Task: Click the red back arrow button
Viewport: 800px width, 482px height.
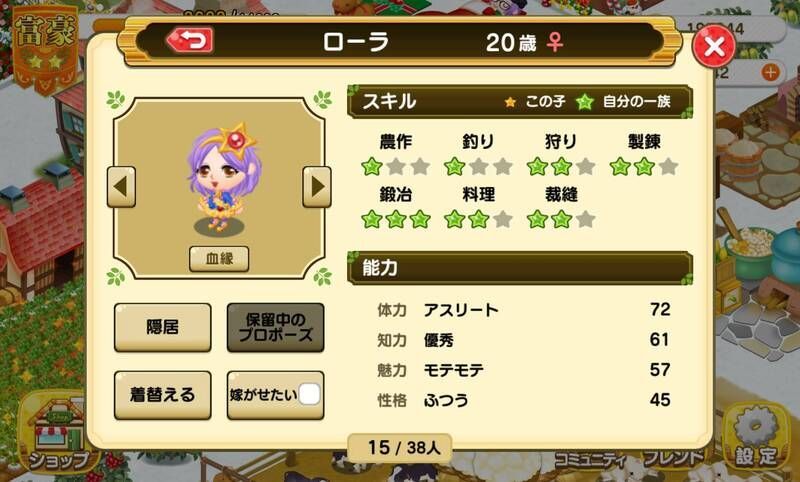Action: (190, 40)
